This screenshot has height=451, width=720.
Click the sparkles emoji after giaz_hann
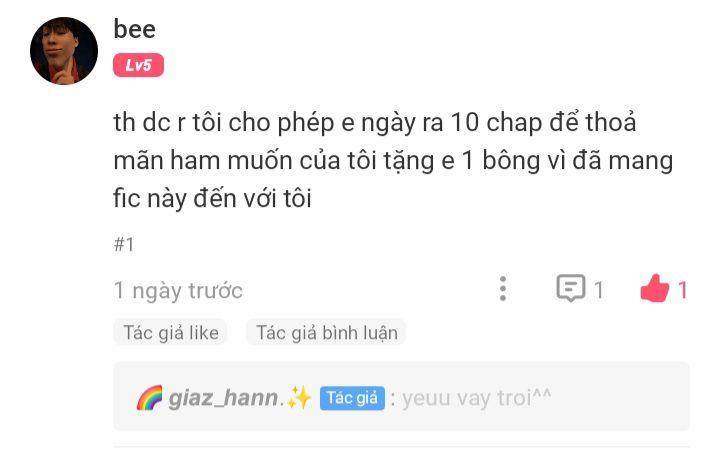(299, 398)
